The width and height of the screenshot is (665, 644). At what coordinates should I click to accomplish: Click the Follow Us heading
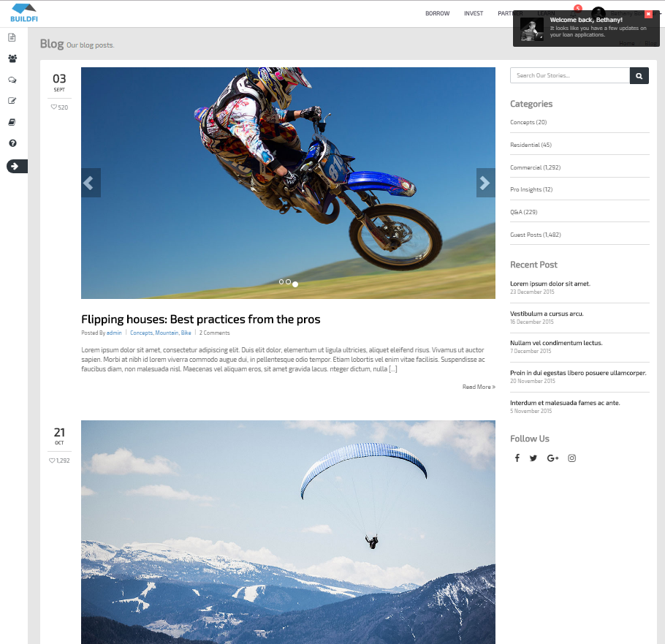[x=529, y=439]
